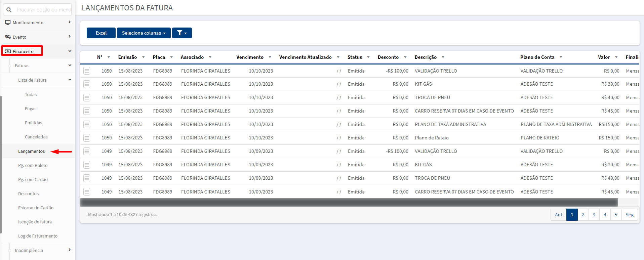Open the Emissão column dropdown arrow
The height and width of the screenshot is (260, 644).
click(143, 57)
